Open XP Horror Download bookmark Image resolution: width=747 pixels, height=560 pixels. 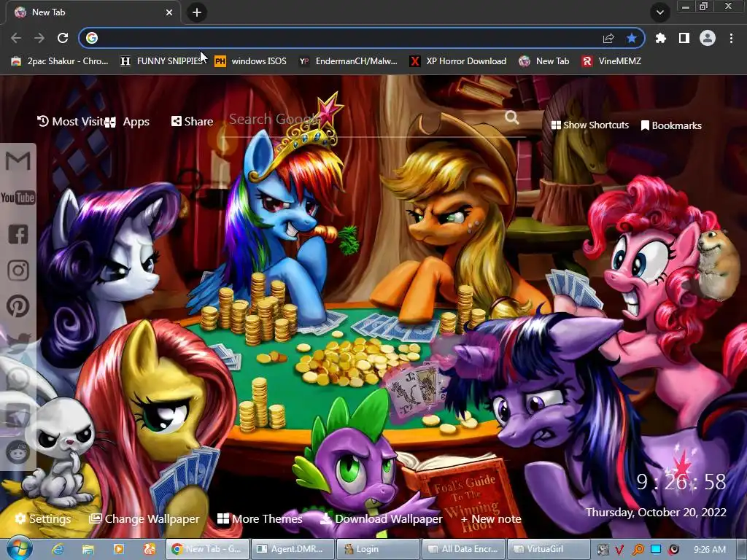[458, 61]
